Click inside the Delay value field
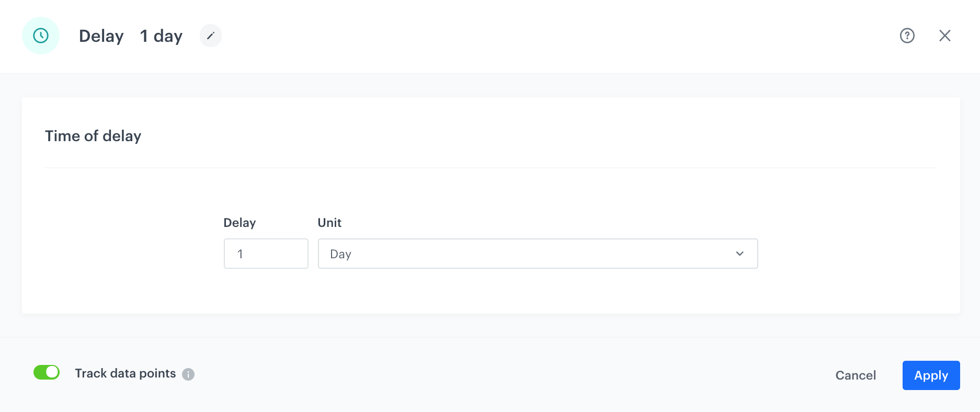Viewport: 980px width, 412px height. click(266, 254)
